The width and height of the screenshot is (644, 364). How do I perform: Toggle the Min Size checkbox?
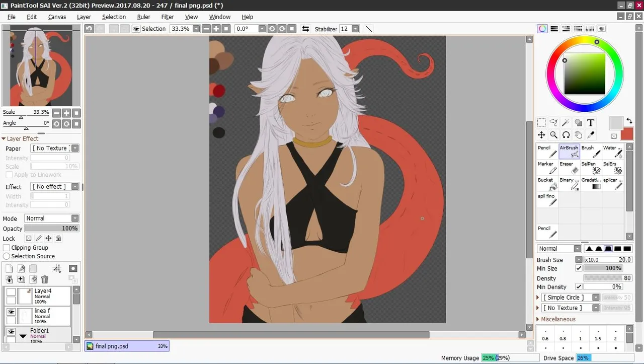[x=579, y=268]
